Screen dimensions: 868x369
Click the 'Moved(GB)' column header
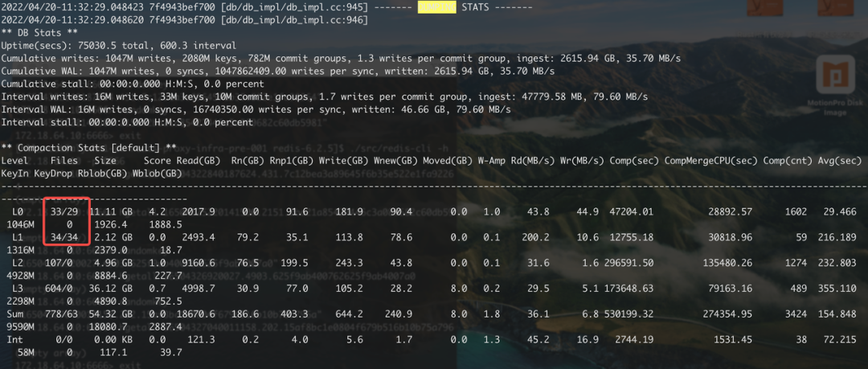click(x=448, y=161)
